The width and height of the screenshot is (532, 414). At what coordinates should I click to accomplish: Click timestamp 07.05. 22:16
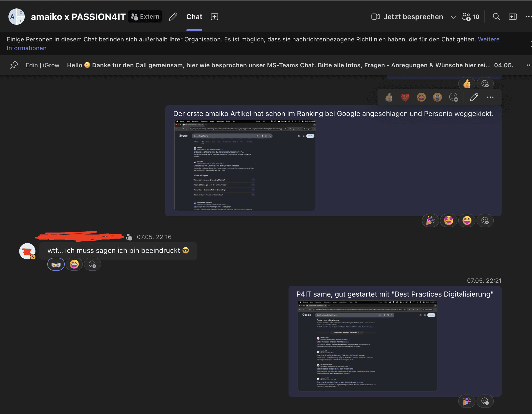coord(154,237)
